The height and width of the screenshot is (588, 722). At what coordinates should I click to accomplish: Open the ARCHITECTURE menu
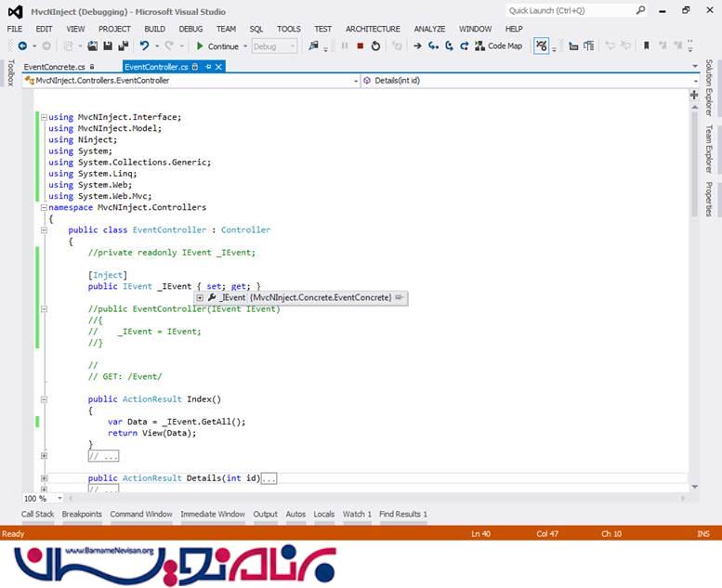coord(372,29)
